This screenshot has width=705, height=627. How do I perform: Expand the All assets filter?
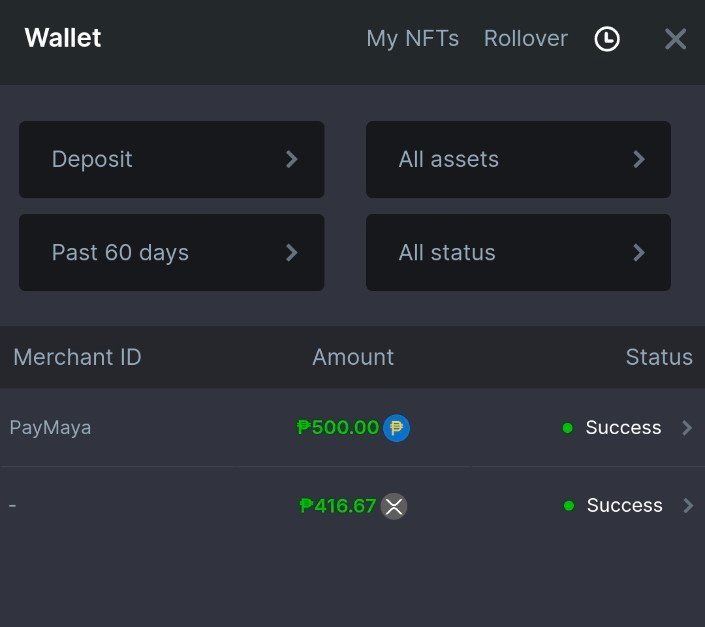pos(518,160)
